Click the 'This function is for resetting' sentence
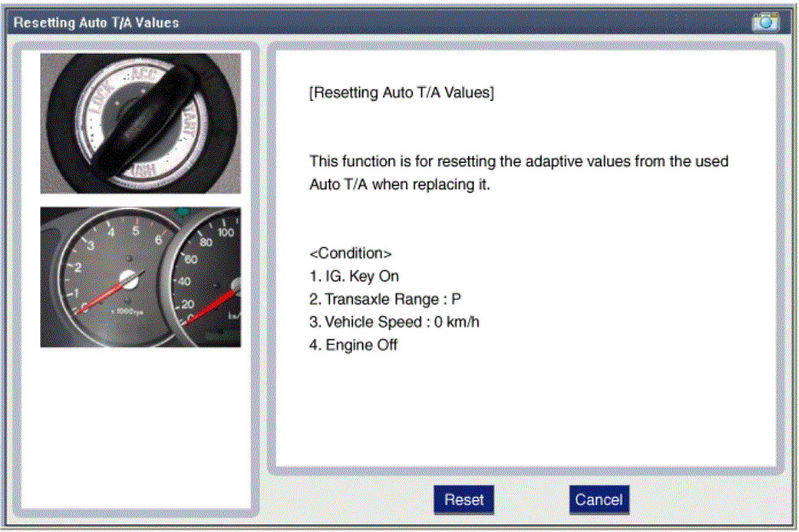 tap(518, 161)
